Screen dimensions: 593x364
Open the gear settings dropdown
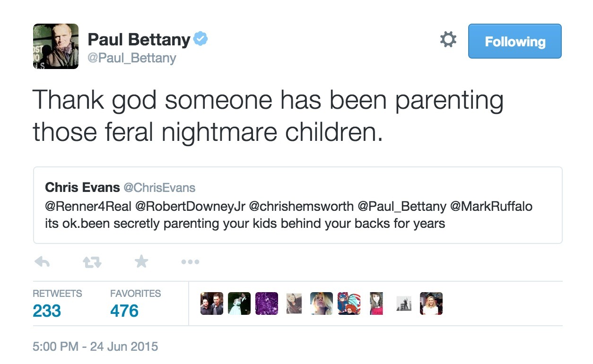tap(448, 40)
